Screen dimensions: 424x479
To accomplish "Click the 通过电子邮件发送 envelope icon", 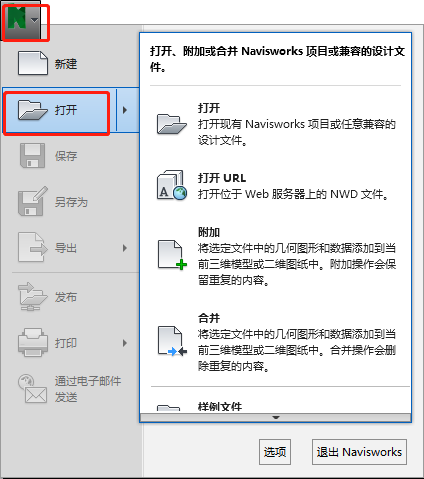I will click(x=33, y=389).
